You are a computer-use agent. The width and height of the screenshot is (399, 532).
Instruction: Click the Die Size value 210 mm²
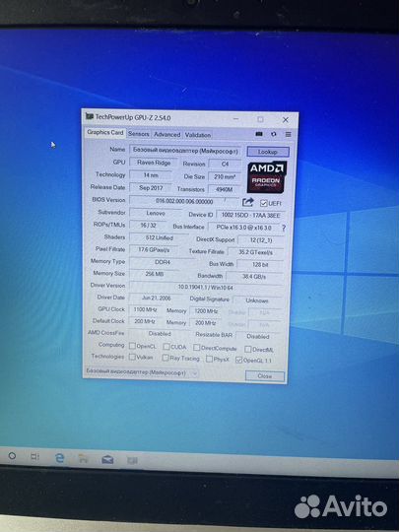(225, 176)
